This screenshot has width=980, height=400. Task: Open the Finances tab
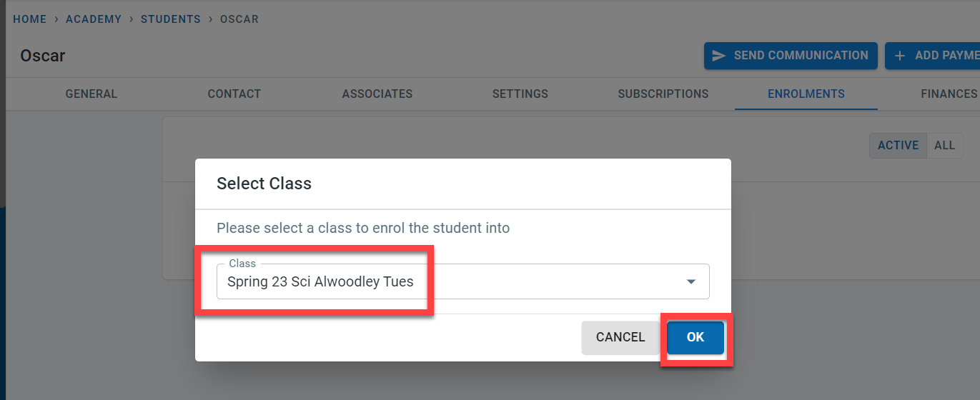(x=949, y=94)
